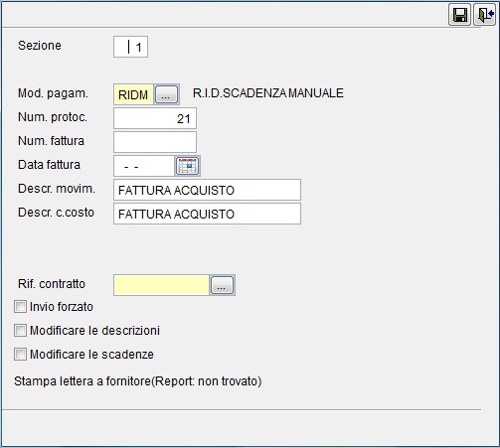Screen dimensions: 500x448
Task: Check Modificare le scadenze option
Action: tap(20, 355)
